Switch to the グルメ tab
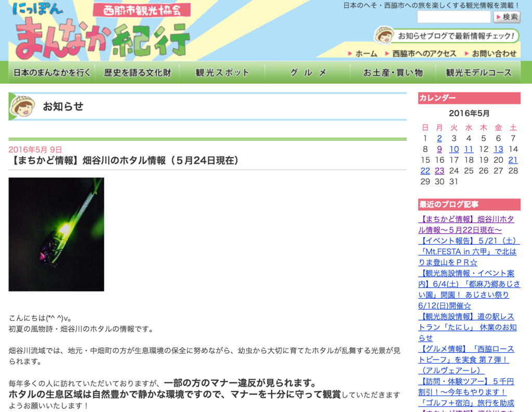The image size is (532, 412). (x=307, y=73)
